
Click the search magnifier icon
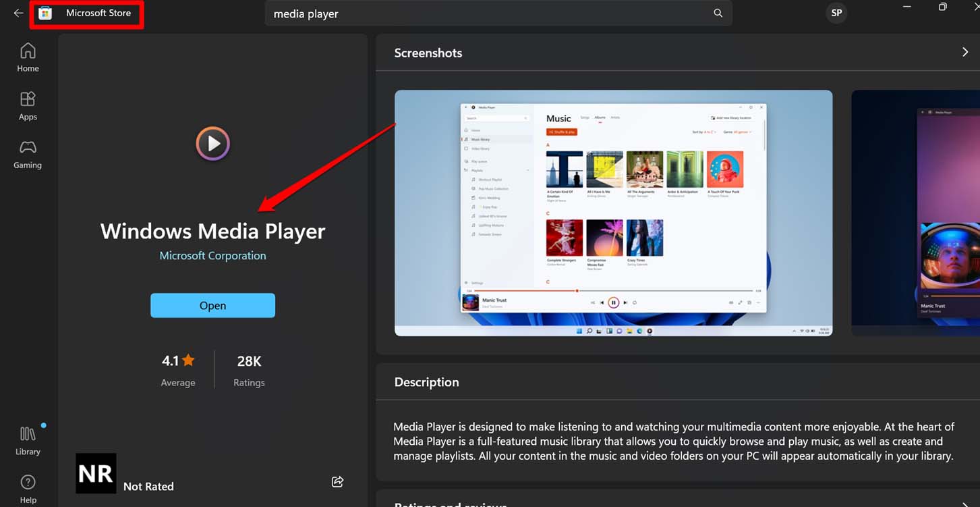[718, 14]
